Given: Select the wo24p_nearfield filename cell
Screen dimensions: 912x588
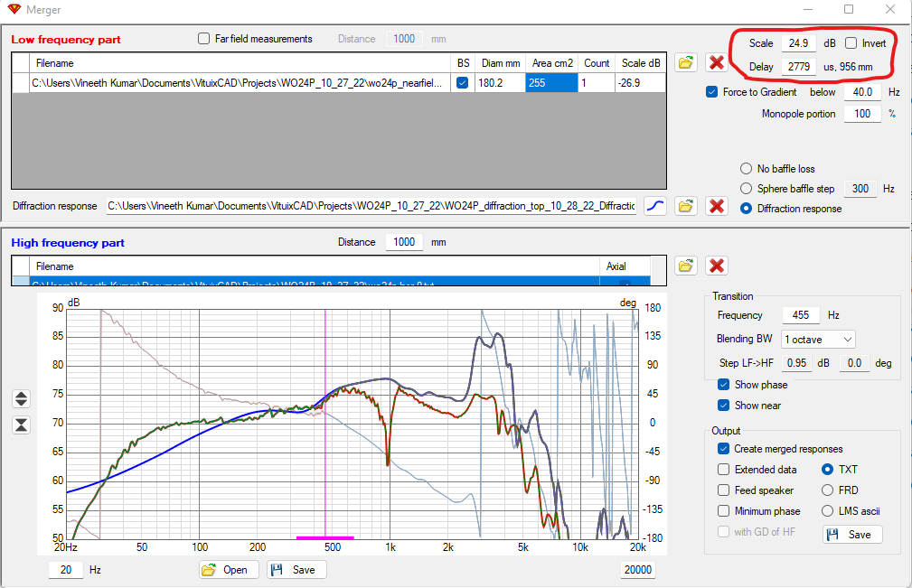Looking at the screenshot, I should point(240,82).
